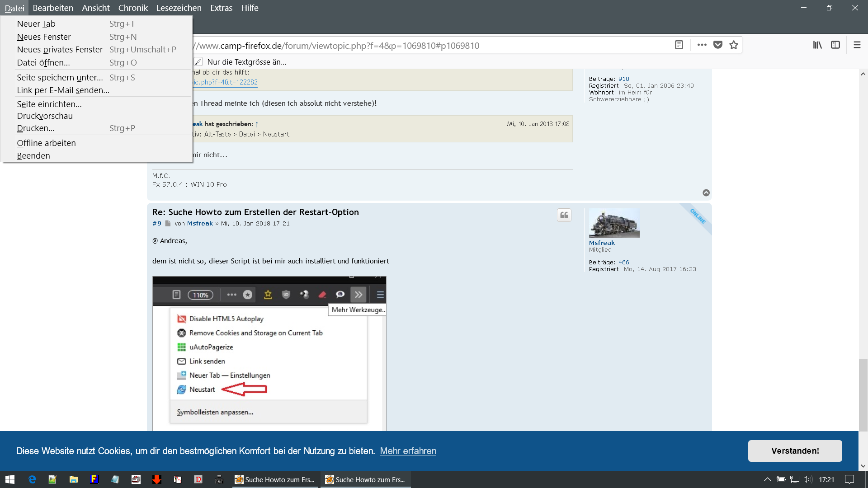Click the page's vertical scrollbar thumb

click(863, 394)
